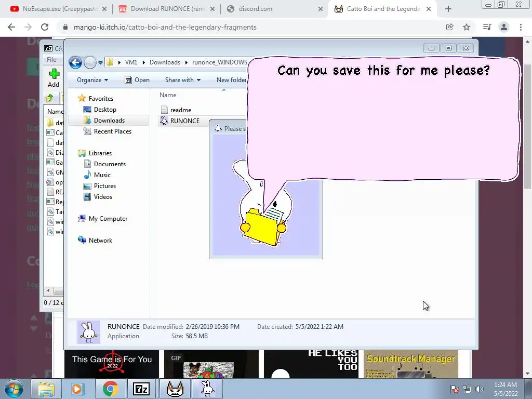
Task: Click the runonce_WINDOWS breadcrumb segment
Action: pyautogui.click(x=220, y=62)
